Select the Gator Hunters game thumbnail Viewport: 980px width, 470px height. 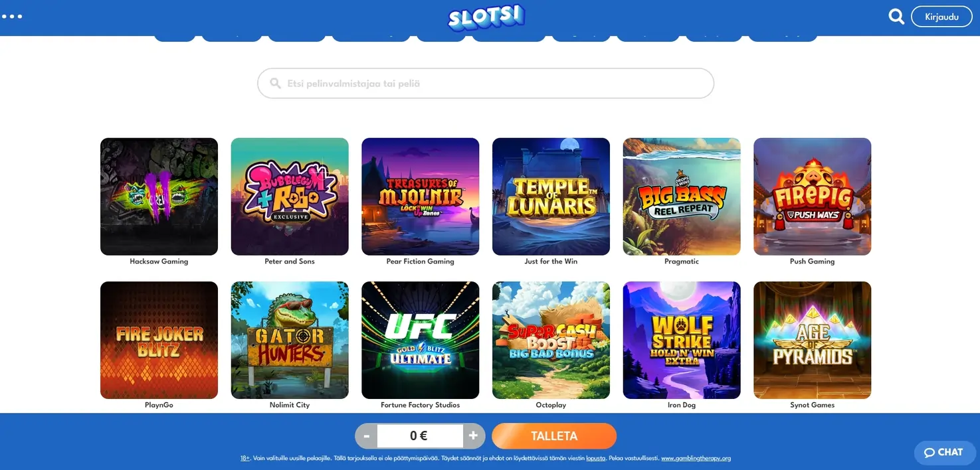tap(290, 340)
